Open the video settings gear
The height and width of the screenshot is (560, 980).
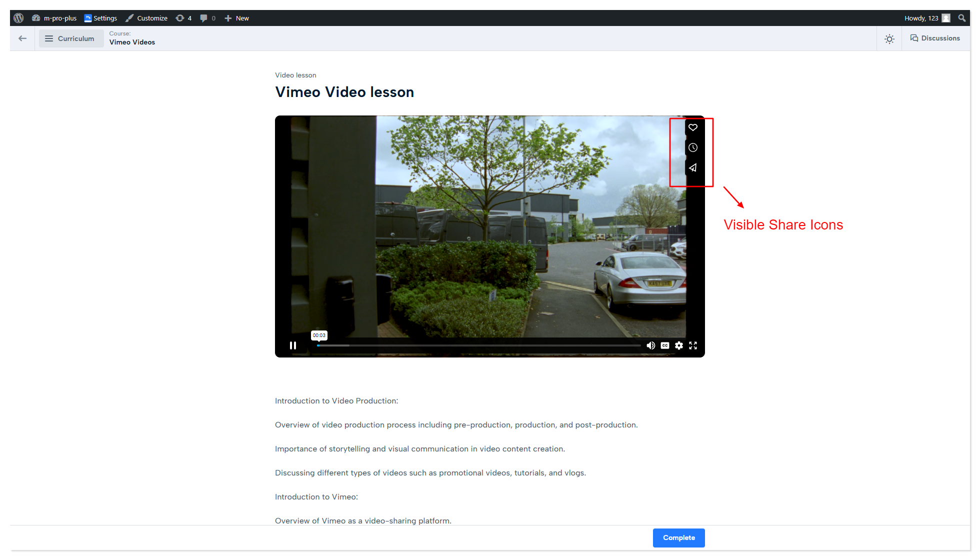[679, 345]
